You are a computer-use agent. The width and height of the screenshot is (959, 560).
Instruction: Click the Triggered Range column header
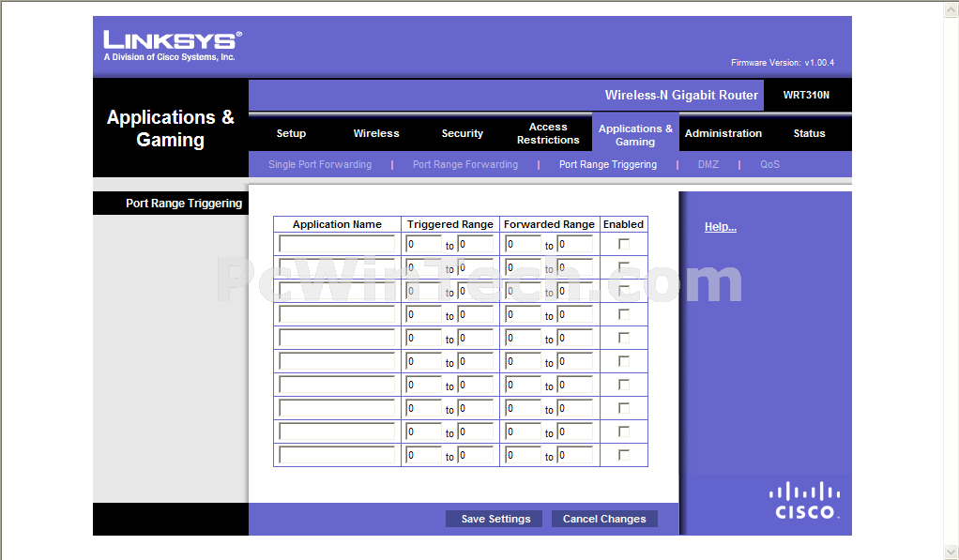point(450,224)
